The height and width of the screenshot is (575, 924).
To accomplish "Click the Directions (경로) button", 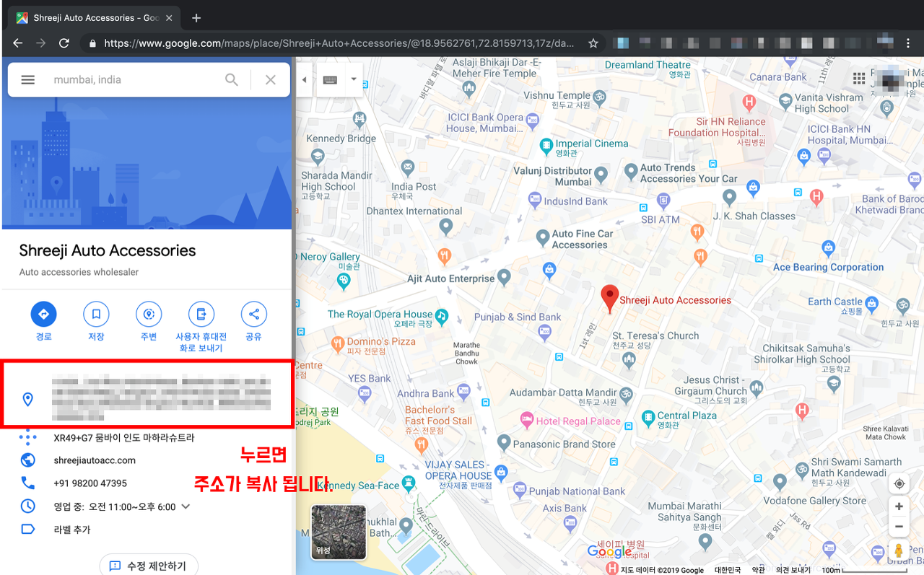I will pyautogui.click(x=43, y=315).
